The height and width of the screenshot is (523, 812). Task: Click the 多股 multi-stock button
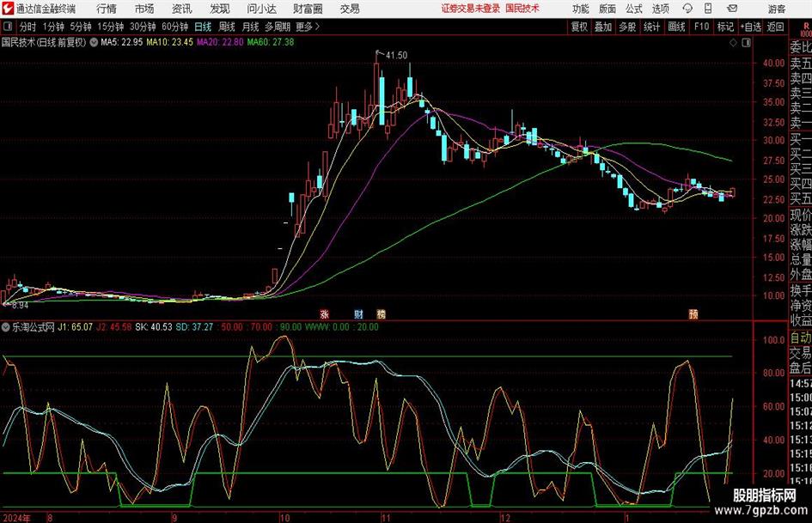(x=627, y=27)
